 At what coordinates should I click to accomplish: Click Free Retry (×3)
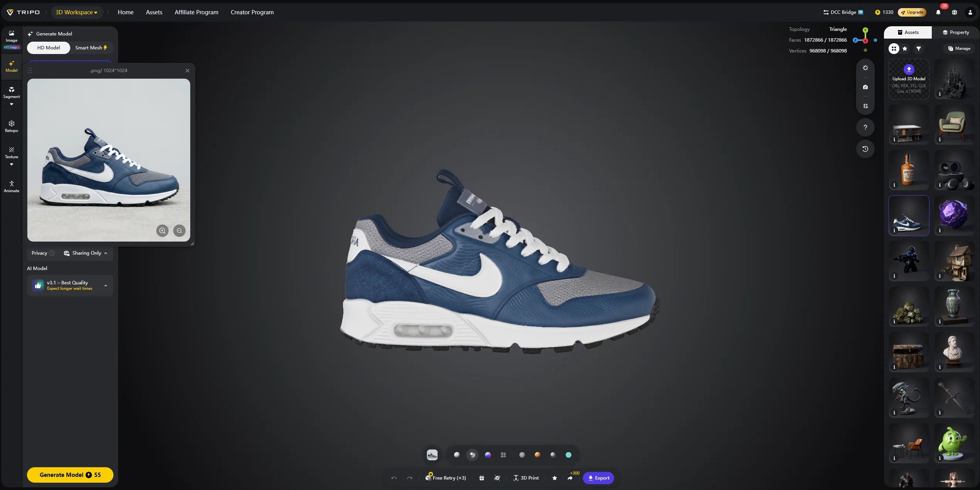(x=446, y=478)
